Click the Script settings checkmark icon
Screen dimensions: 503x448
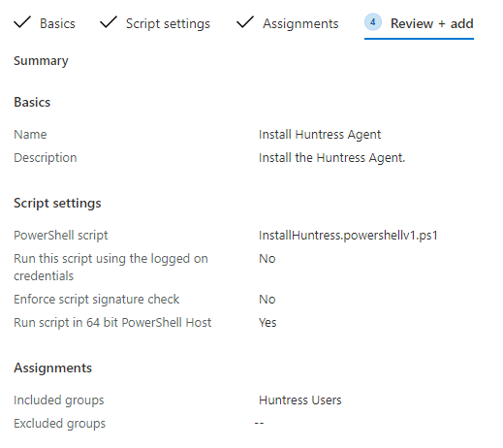click(109, 22)
